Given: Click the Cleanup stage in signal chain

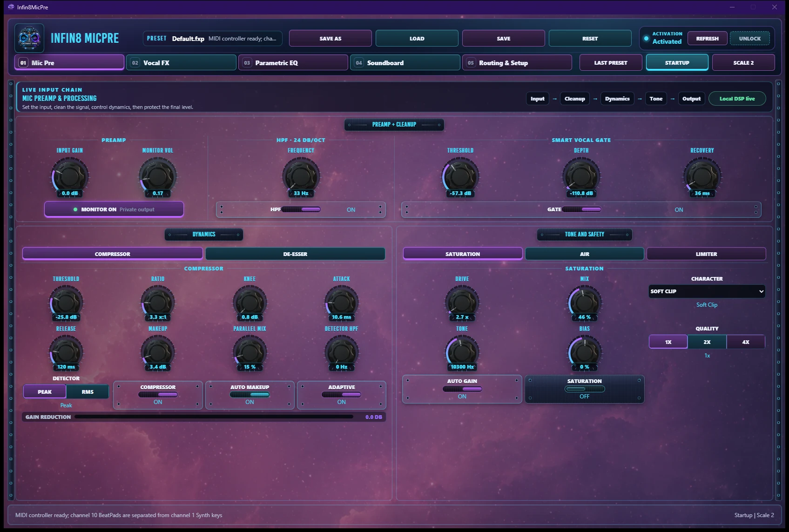Looking at the screenshot, I should (574, 99).
